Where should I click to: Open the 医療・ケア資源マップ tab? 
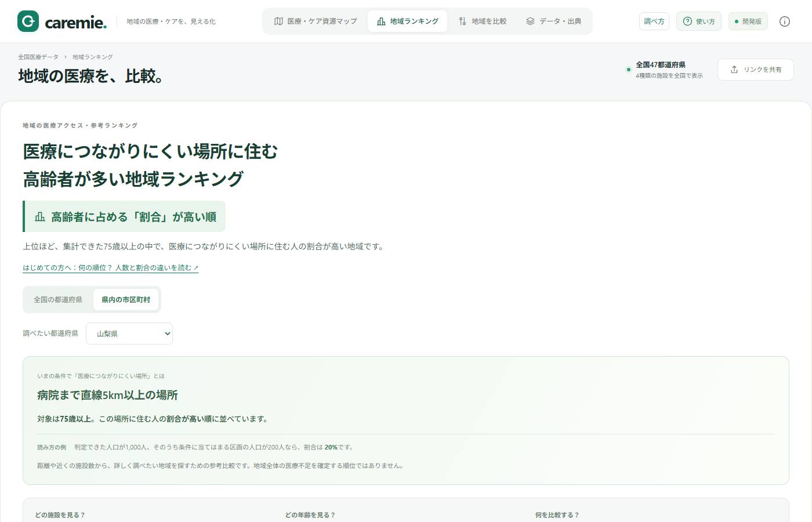[x=316, y=21]
